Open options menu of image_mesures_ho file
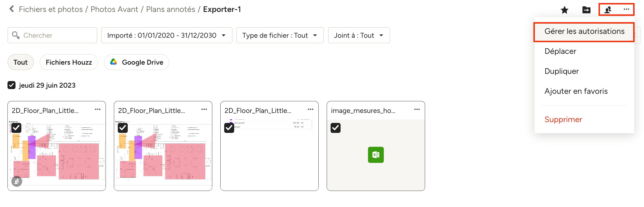The height and width of the screenshot is (207, 644). coord(417,109)
